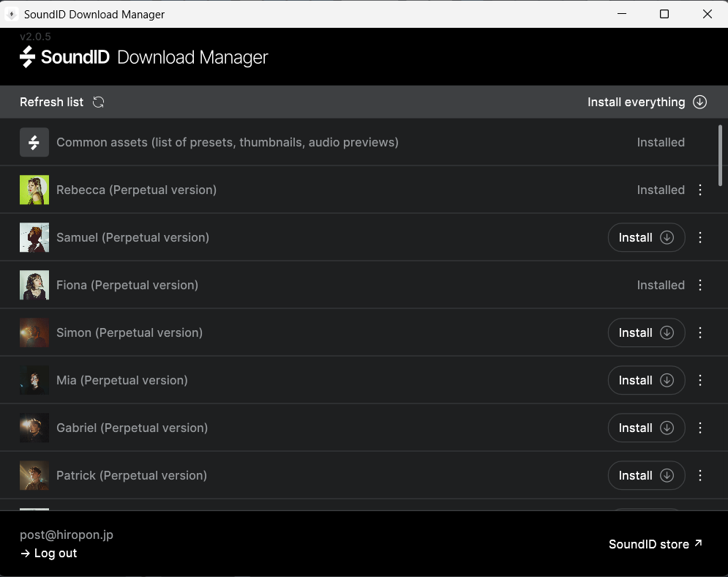
Task: Click the vertical scrollbar thumb of list
Action: tap(720, 156)
